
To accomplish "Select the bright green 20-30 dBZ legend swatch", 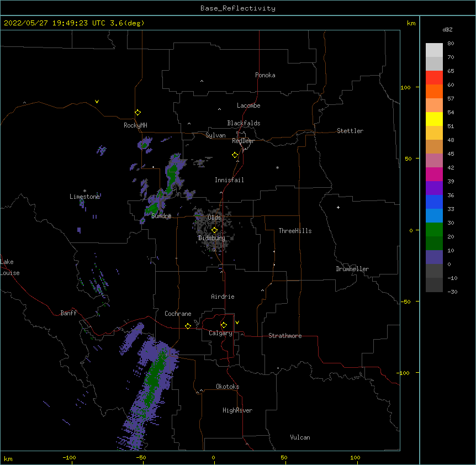I will (434, 230).
